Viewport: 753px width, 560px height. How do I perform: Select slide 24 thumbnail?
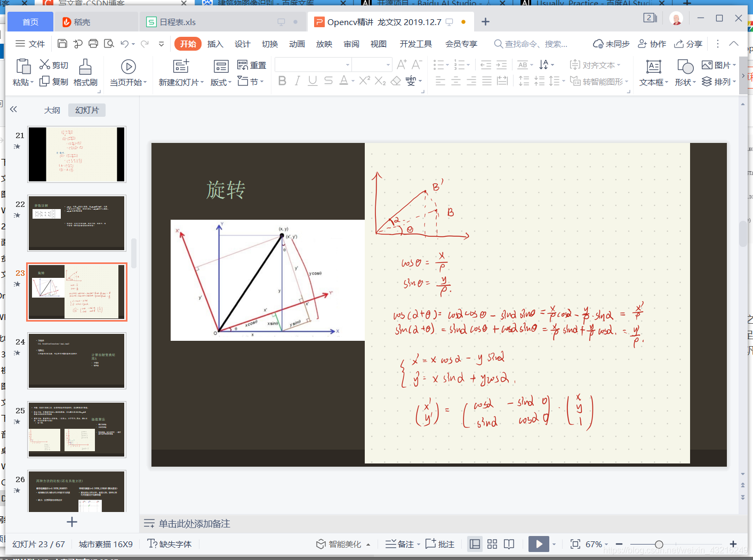tap(77, 361)
